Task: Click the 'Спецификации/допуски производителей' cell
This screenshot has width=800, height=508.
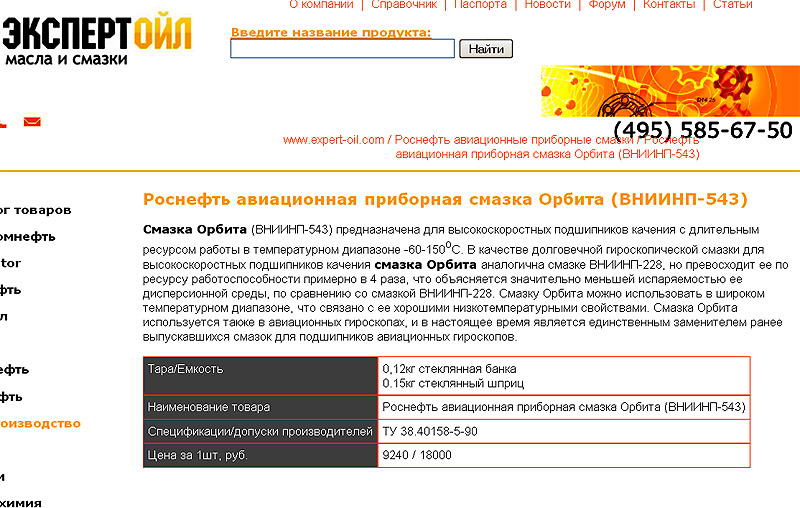Action: coord(261,431)
